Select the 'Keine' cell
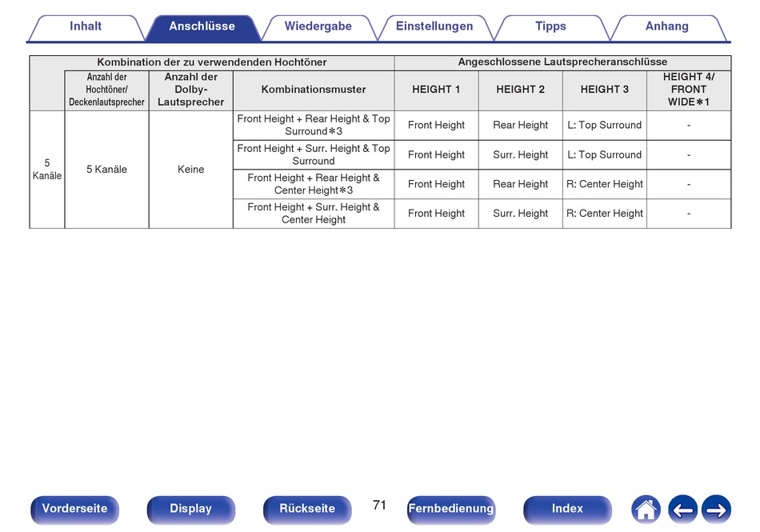 191,170
